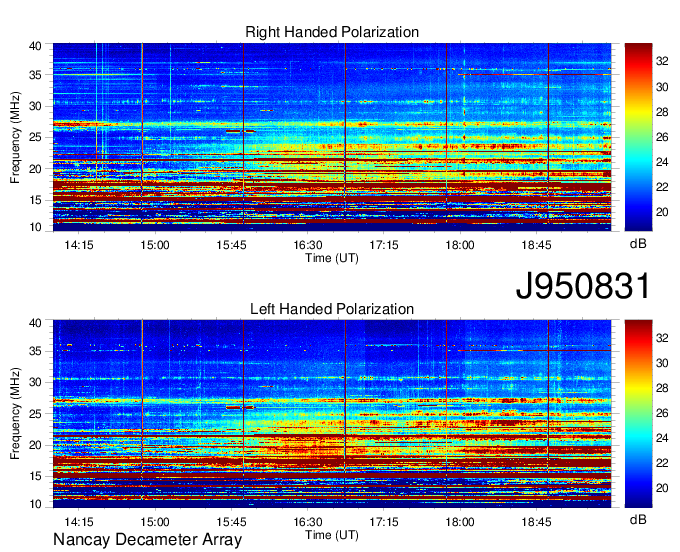Click the 'Left Handed Polarization' title
Viewport: 680px width, 552px height.
[x=332, y=309]
